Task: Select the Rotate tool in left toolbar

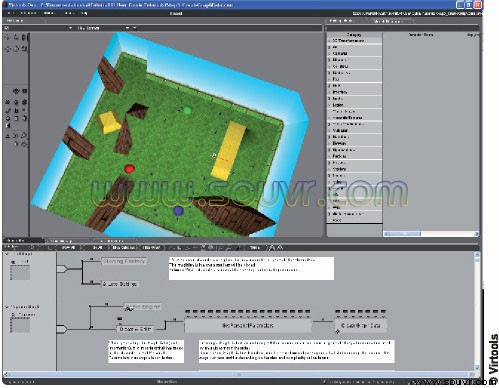Action: tap(16, 49)
